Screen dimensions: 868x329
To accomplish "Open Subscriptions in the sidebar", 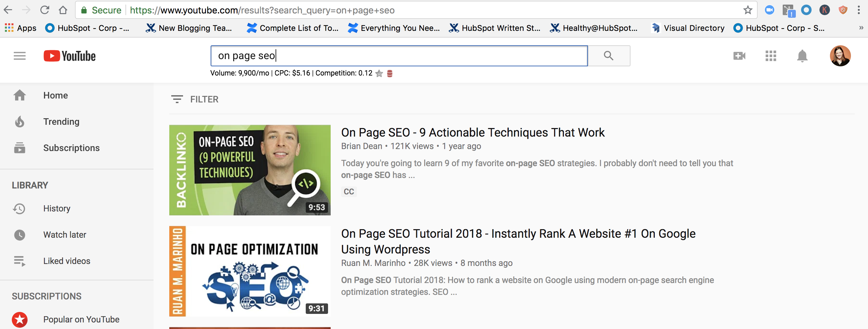I will (x=71, y=148).
